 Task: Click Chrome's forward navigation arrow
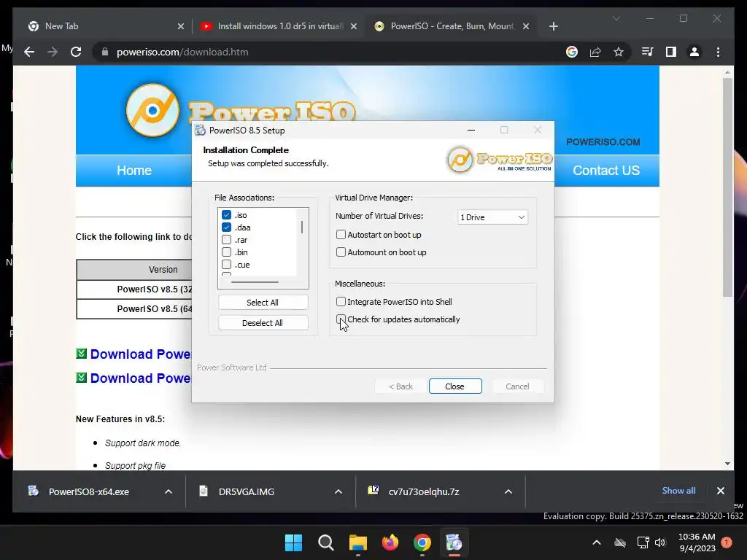[53, 52]
